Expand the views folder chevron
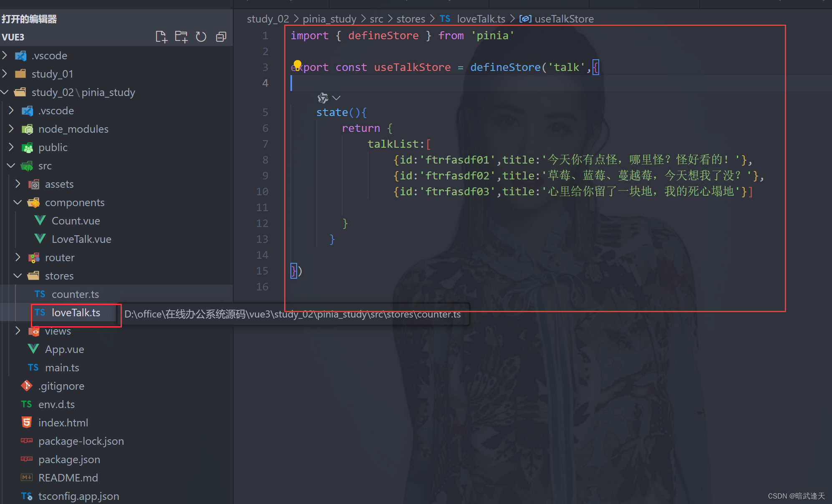This screenshot has height=504, width=832. pyautogui.click(x=18, y=330)
